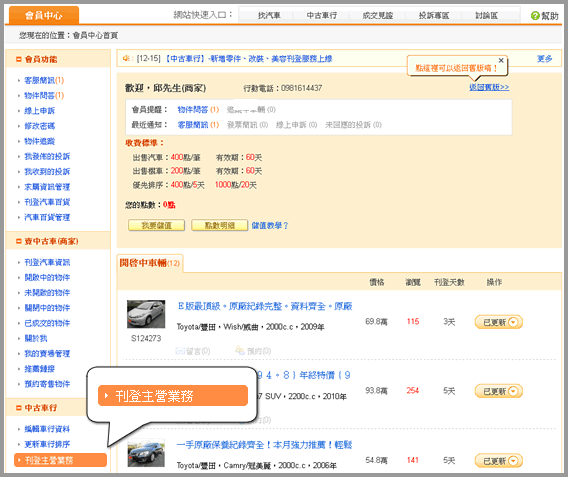Open 物件問答(1) in the sidebar
The image size is (568, 477).
pyautogui.click(x=44, y=95)
